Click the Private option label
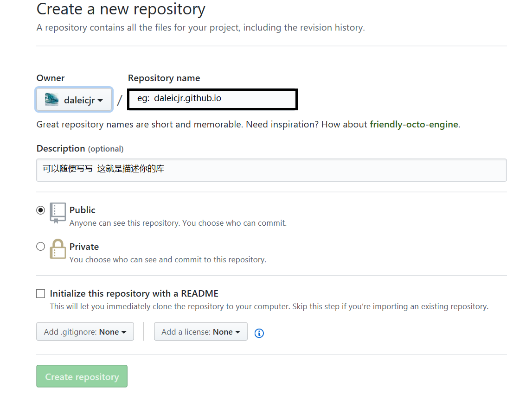The image size is (532, 406). click(x=84, y=247)
